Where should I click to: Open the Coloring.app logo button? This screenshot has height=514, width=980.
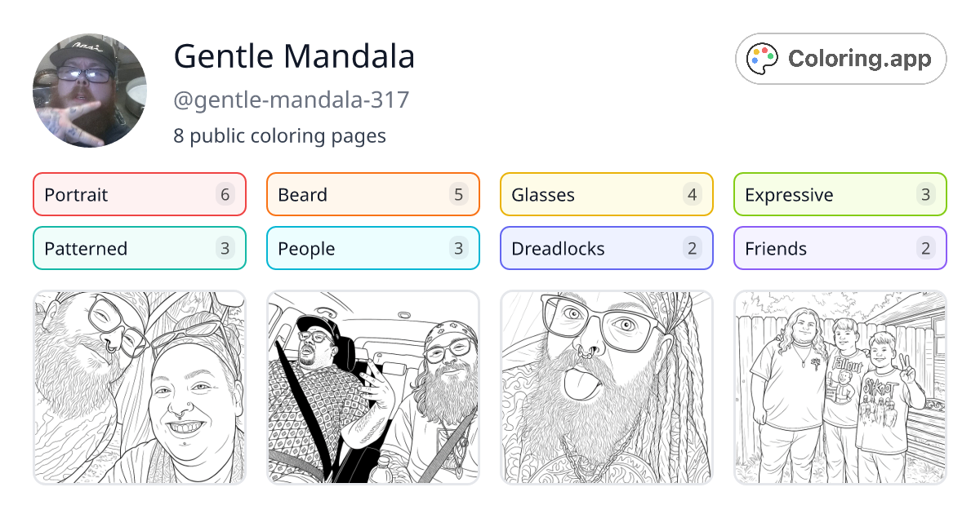[840, 59]
